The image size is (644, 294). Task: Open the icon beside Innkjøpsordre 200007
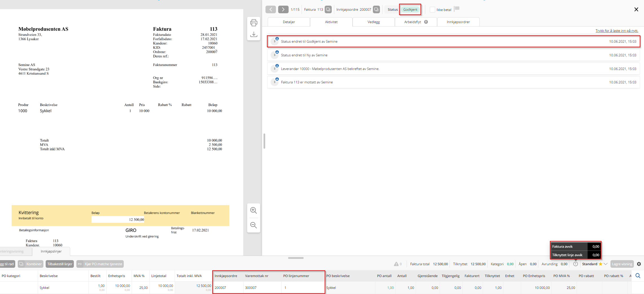376,10
